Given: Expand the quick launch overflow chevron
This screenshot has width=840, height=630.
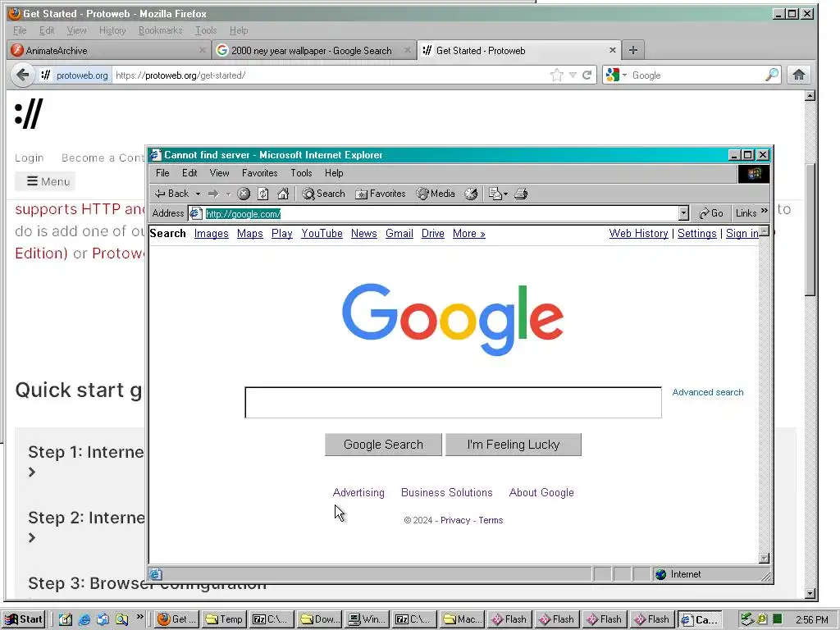Looking at the screenshot, I should coord(139,617).
